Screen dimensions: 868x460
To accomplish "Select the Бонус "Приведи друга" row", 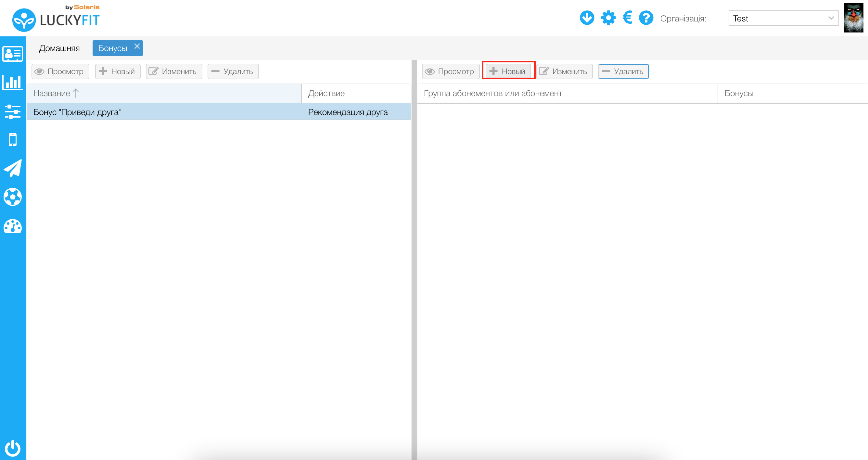I will click(165, 112).
